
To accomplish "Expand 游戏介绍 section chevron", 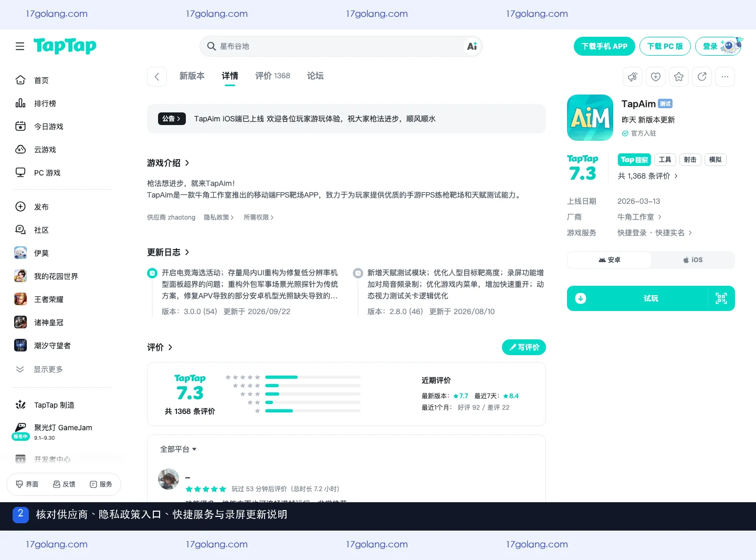I will click(x=187, y=163).
